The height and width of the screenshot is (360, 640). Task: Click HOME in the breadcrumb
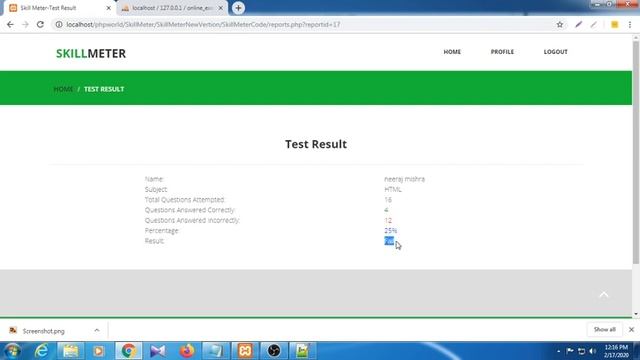click(x=63, y=89)
